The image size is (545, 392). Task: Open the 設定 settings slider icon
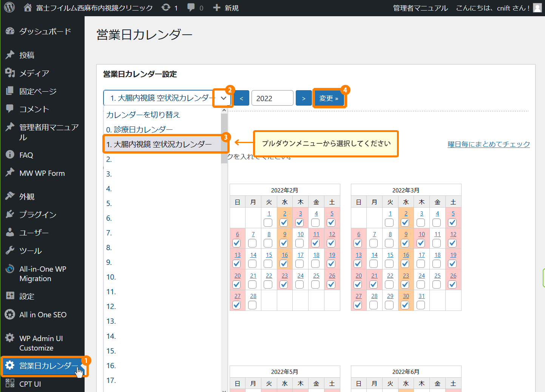click(10, 296)
